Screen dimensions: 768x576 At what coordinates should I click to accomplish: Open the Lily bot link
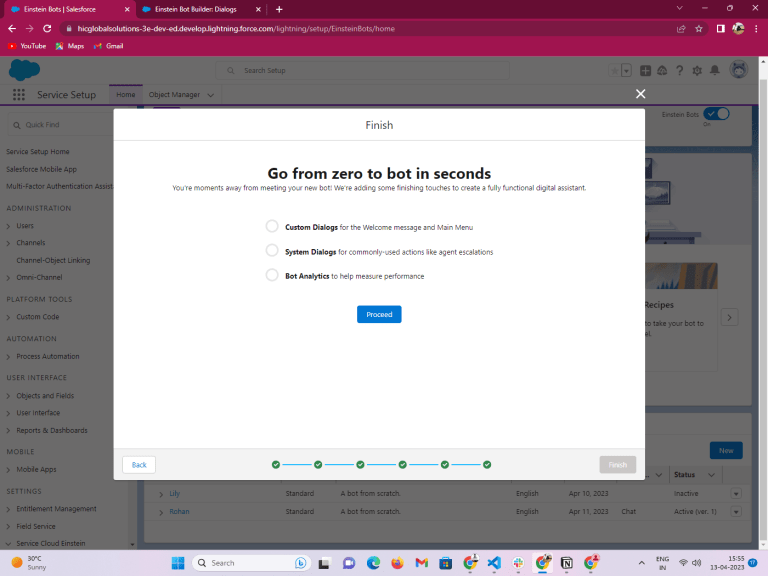[175, 494]
